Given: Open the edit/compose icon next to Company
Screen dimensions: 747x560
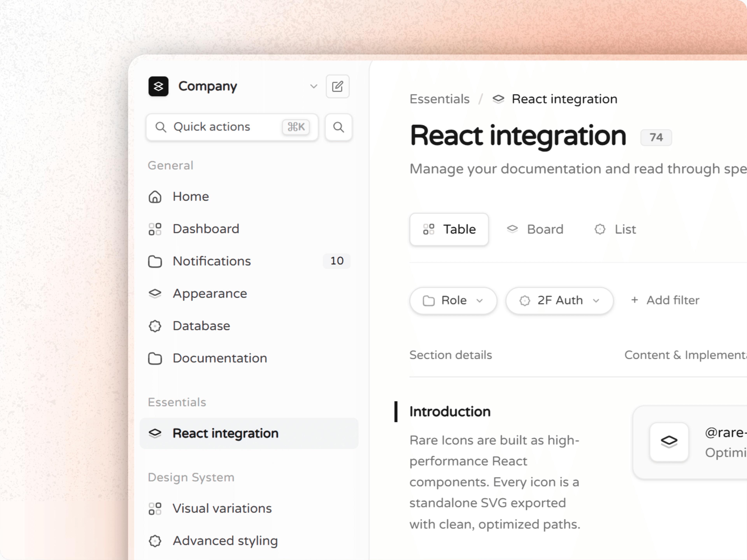Looking at the screenshot, I should point(338,86).
